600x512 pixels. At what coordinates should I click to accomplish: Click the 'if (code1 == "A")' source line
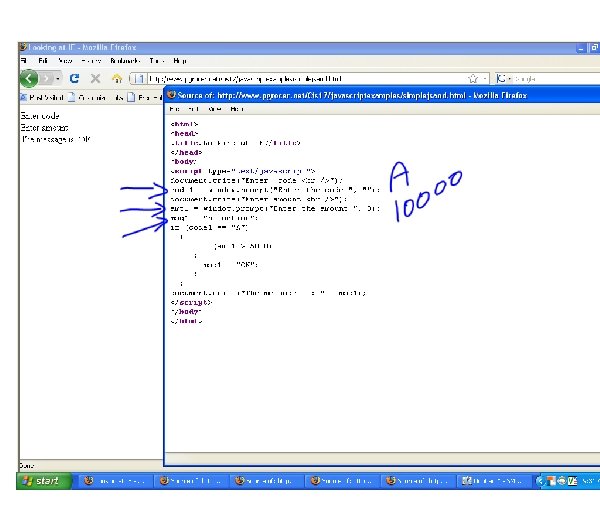coord(209,227)
